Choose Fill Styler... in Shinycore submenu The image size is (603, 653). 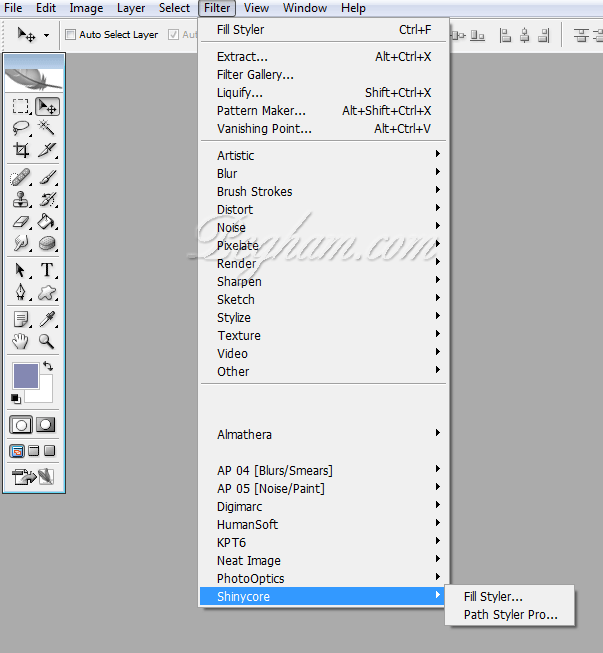coord(510,596)
